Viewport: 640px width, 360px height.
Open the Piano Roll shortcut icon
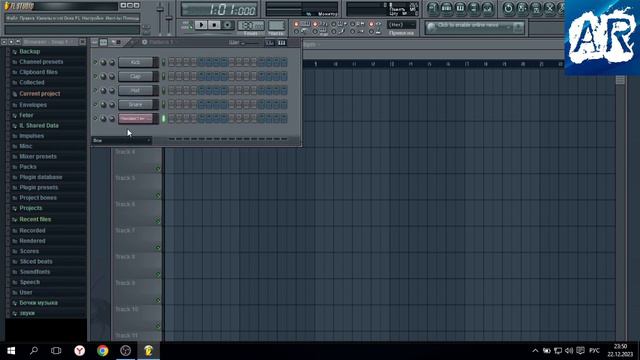(x=460, y=8)
